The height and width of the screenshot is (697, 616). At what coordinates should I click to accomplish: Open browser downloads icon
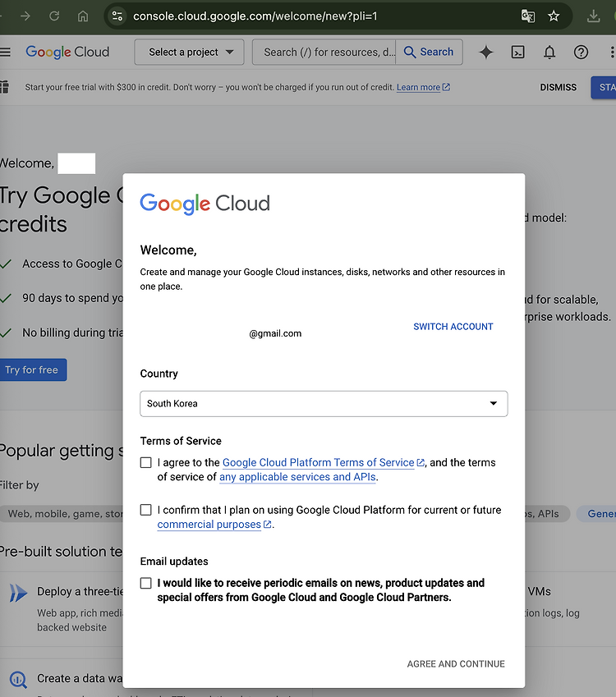pyautogui.click(x=593, y=16)
